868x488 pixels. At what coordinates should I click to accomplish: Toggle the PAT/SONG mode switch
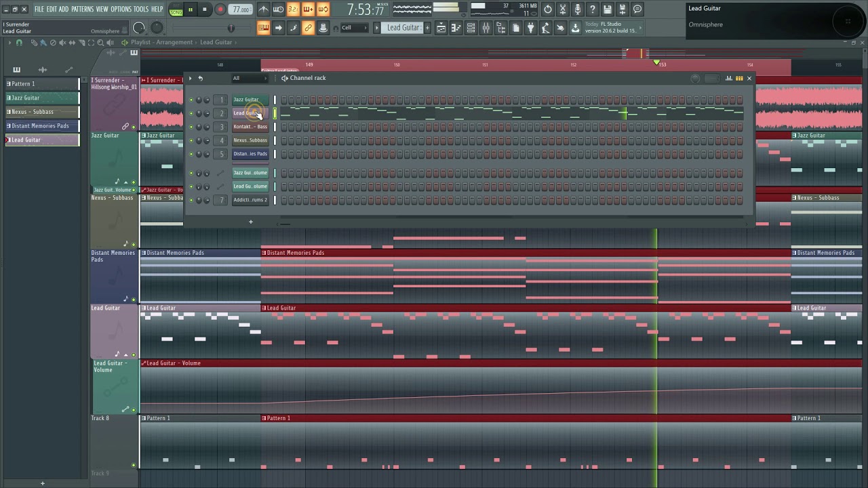coord(176,9)
